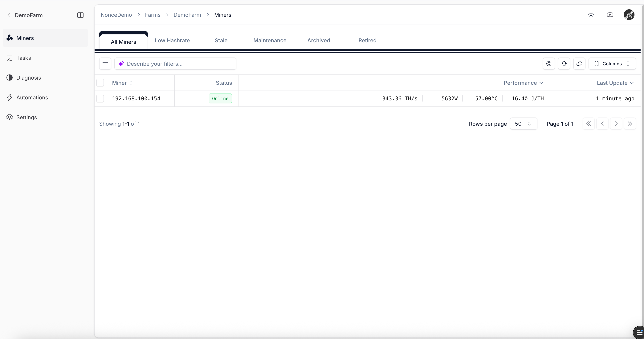The width and height of the screenshot is (644, 339).
Task: Expand the Performance column dropdown
Action: 523,83
